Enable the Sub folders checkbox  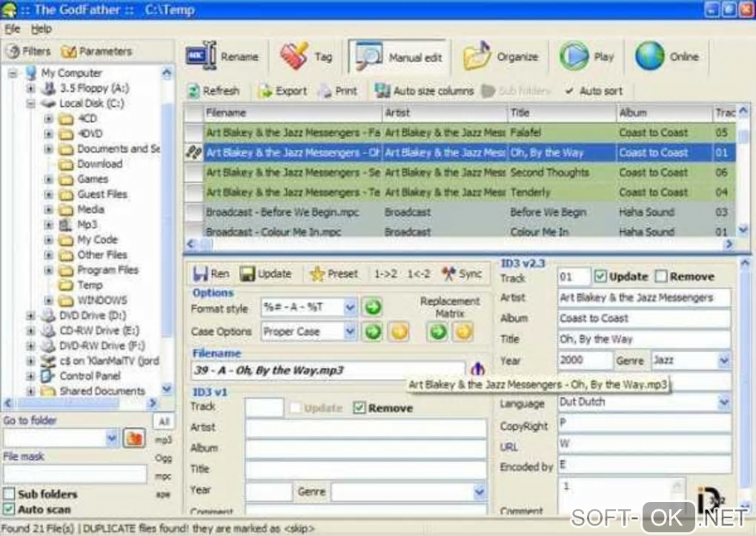9,494
